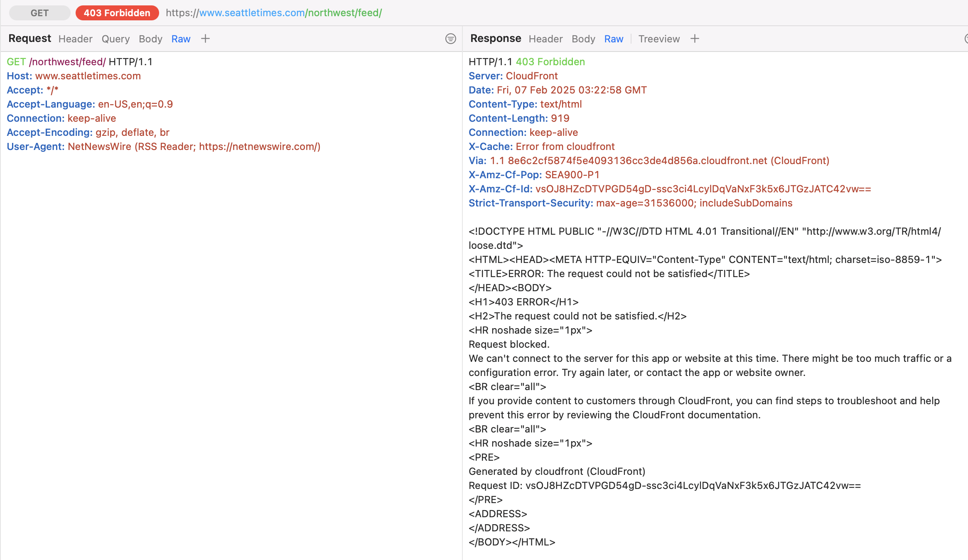Click the 'Accept-Language: en-US,en;q=0.9' header
968x560 pixels.
(x=90, y=104)
